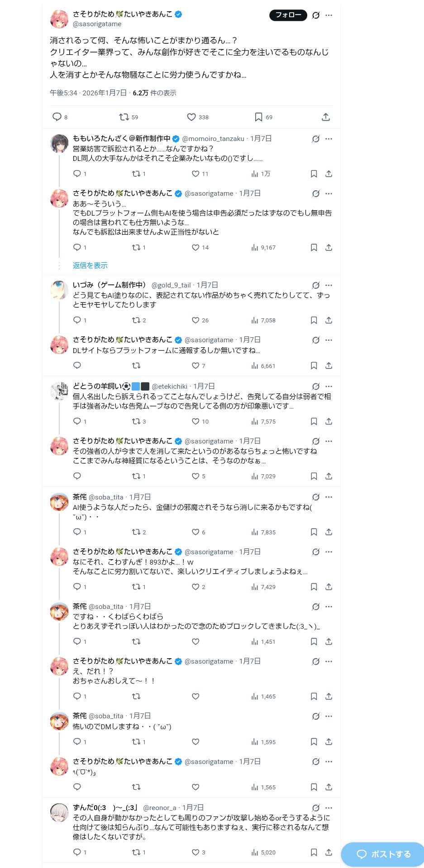Reply to the @etekichiki comment
Image resolution: width=424 pixels, height=868 pixels.
77,421
